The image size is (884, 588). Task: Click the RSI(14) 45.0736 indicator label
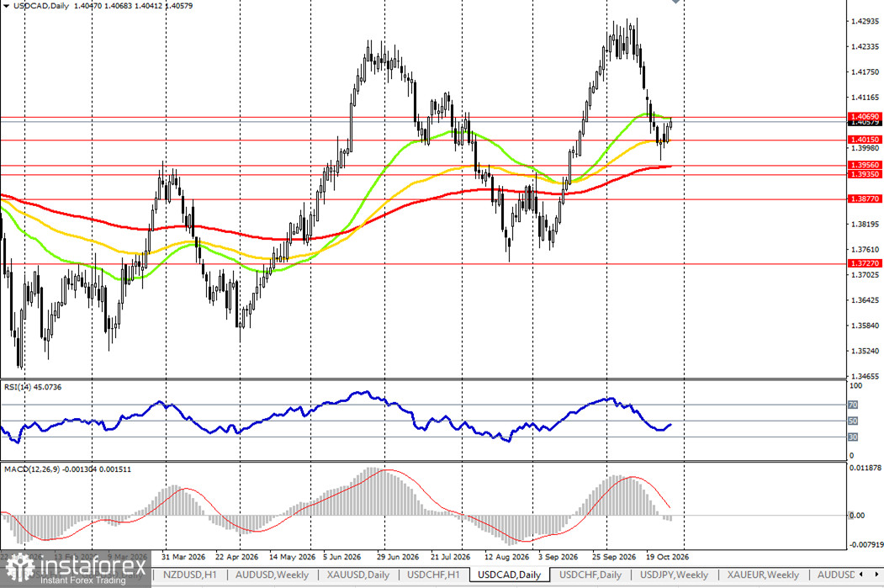point(33,387)
